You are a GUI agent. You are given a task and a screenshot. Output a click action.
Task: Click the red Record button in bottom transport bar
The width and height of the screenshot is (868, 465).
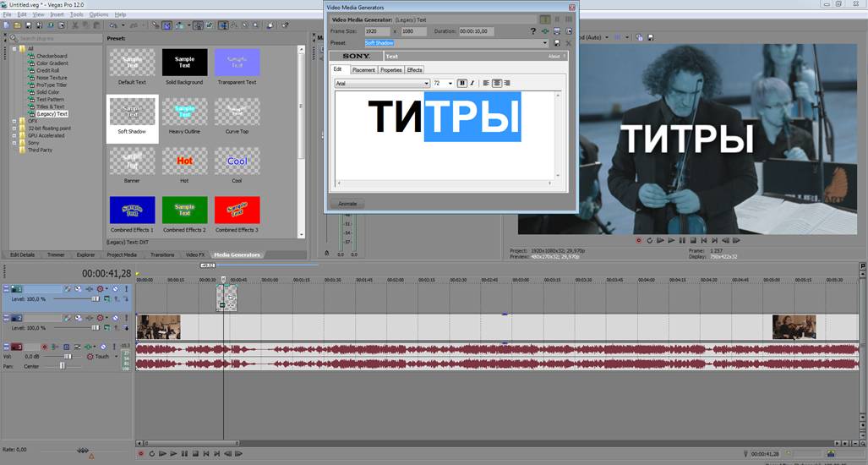[140, 453]
